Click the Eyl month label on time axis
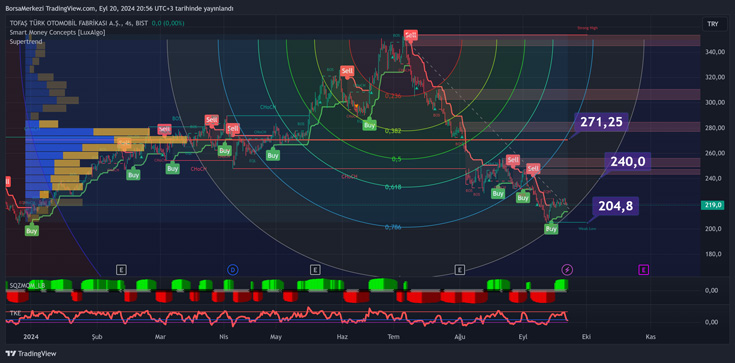 523,337
